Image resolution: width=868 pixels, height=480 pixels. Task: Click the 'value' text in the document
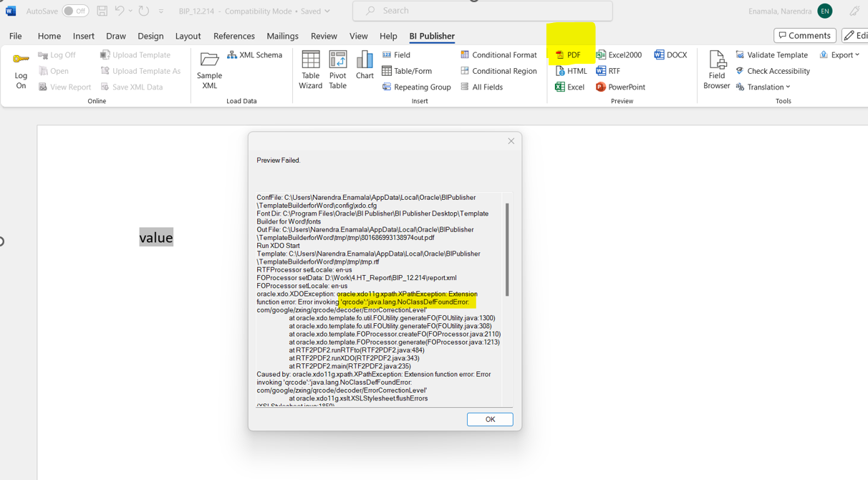pyautogui.click(x=156, y=237)
